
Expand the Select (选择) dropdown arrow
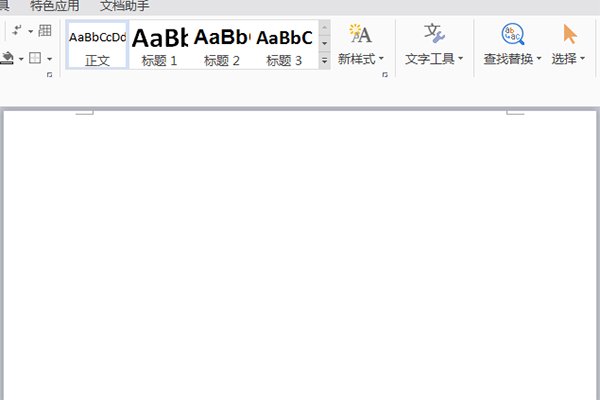pyautogui.click(x=582, y=60)
